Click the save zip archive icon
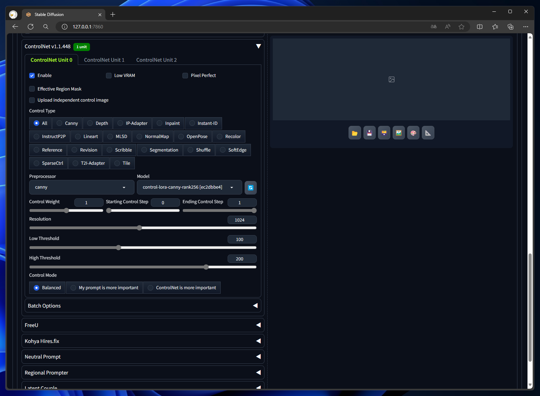Screen dimensions: 540x396 384,133
